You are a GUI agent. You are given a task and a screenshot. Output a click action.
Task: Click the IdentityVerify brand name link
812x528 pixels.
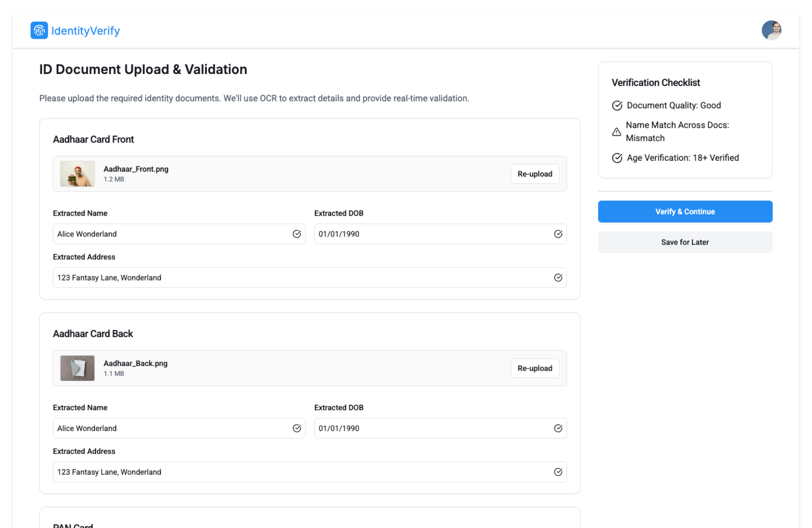coord(85,30)
